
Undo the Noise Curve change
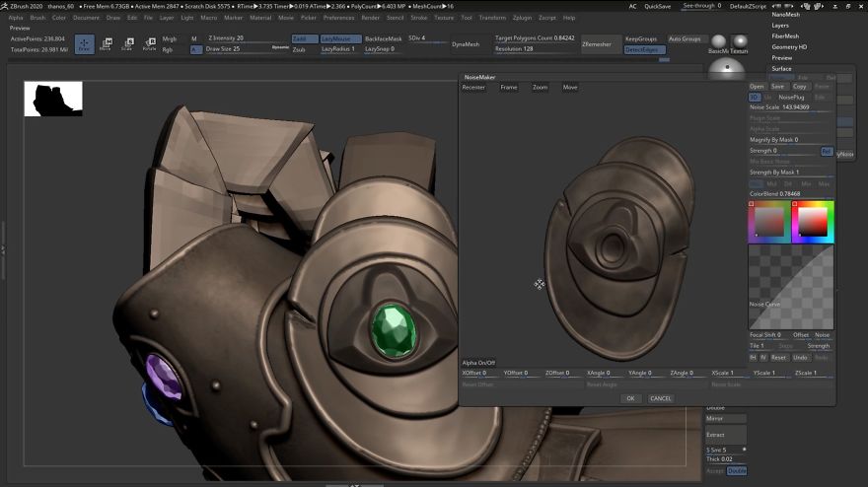pyautogui.click(x=800, y=358)
